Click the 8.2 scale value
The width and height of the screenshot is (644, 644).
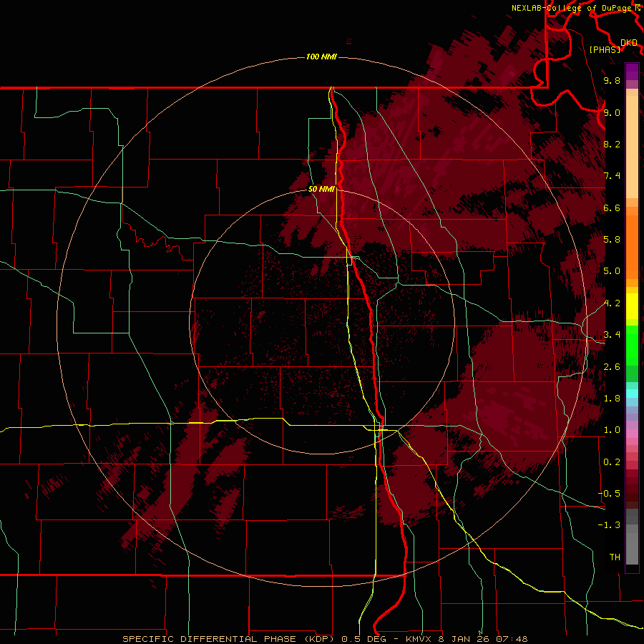click(x=612, y=144)
